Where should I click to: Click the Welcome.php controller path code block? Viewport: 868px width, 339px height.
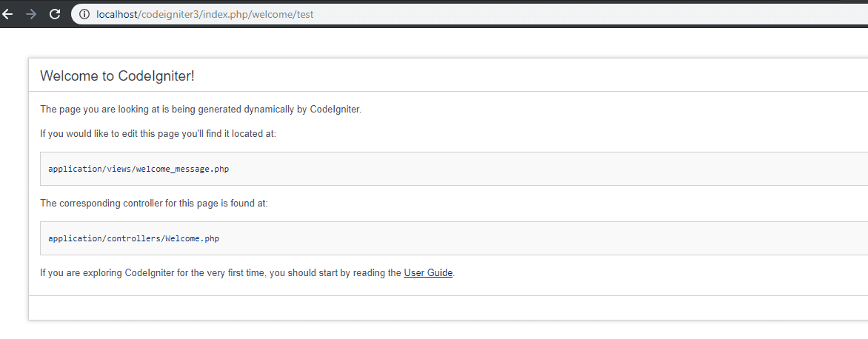[x=454, y=238]
